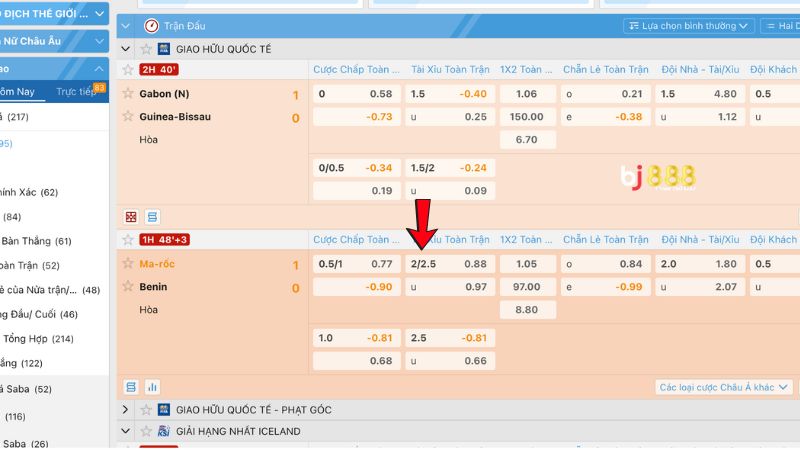
Task: Bet Benin 1X2 odds 97.00
Action: coord(528,287)
